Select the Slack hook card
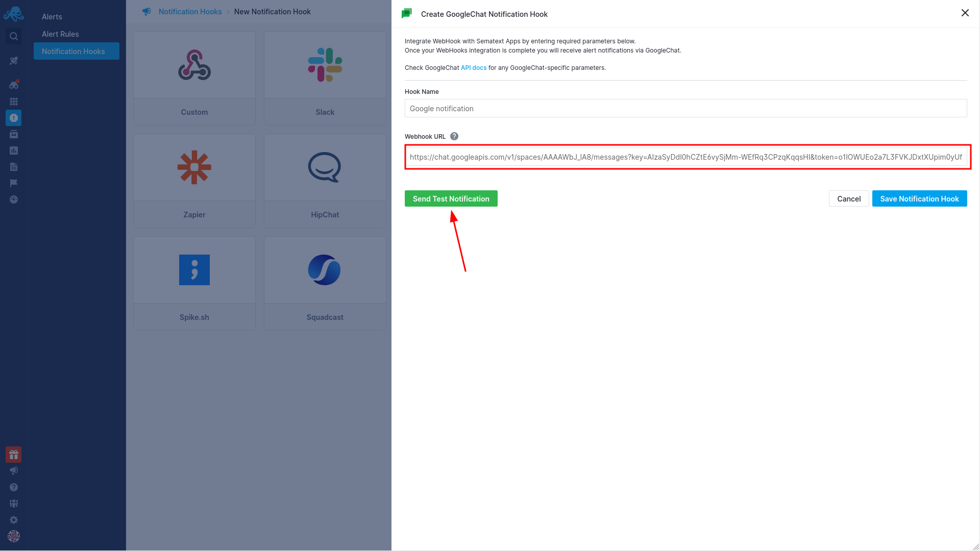This screenshot has height=551, width=980. [325, 78]
